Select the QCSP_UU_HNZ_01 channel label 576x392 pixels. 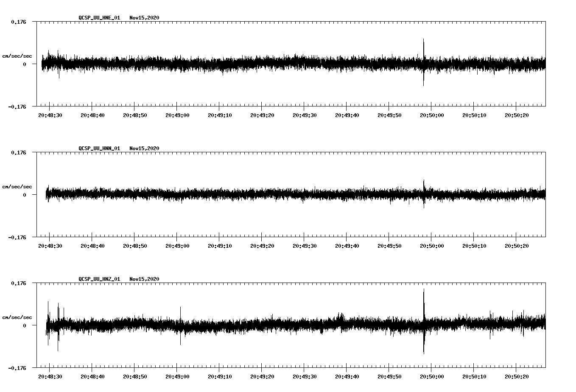click(x=99, y=279)
